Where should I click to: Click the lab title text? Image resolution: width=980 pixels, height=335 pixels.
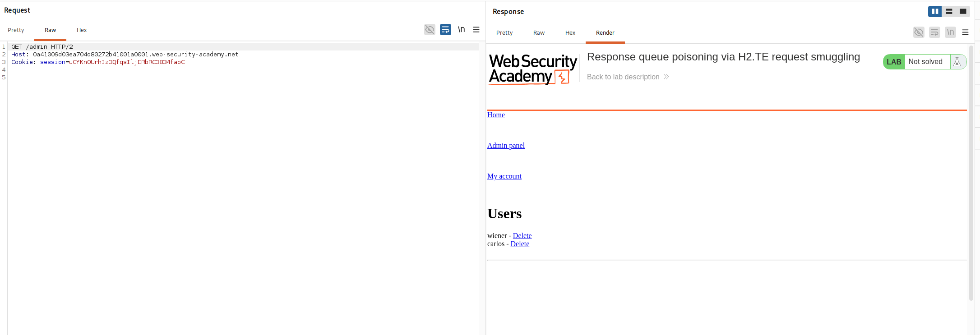point(723,57)
